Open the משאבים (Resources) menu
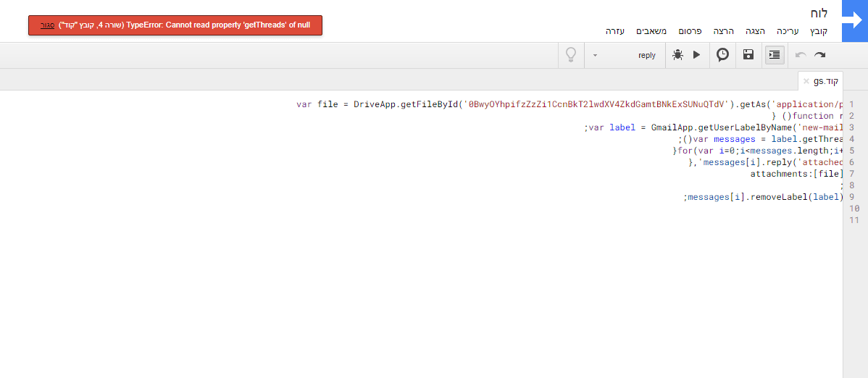868x378 pixels. [x=651, y=31]
